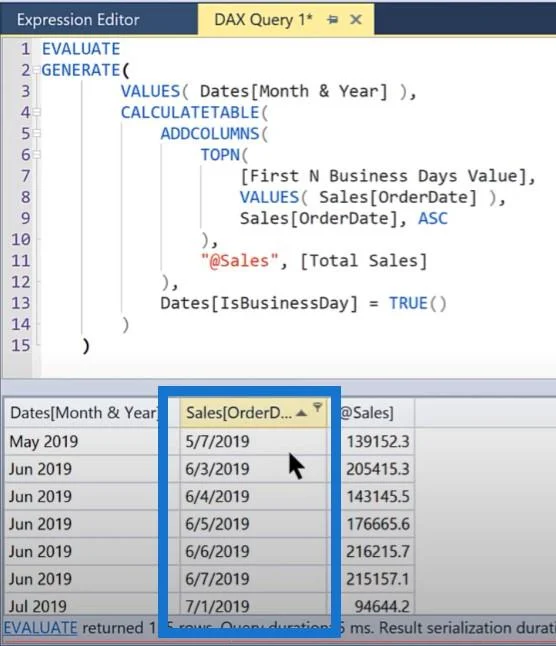Sort by the Dates[Month & Year] column header
The image size is (556, 646).
(x=84, y=412)
